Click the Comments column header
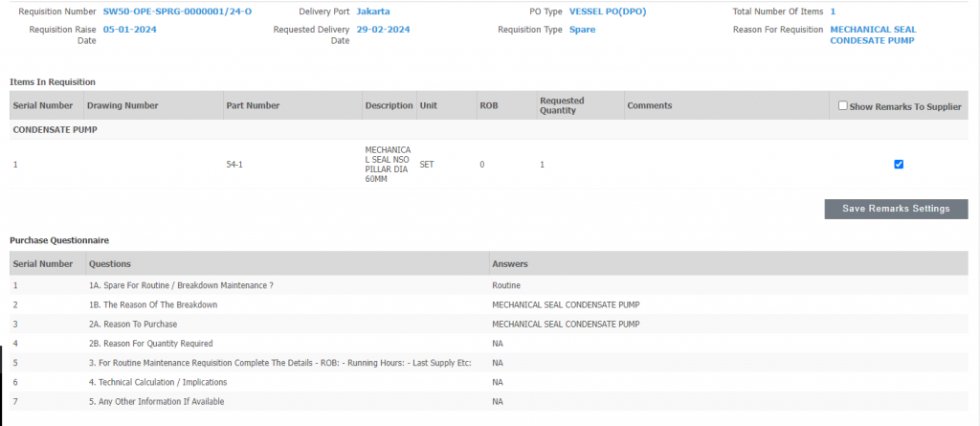This screenshot has width=980, height=426. pos(649,105)
